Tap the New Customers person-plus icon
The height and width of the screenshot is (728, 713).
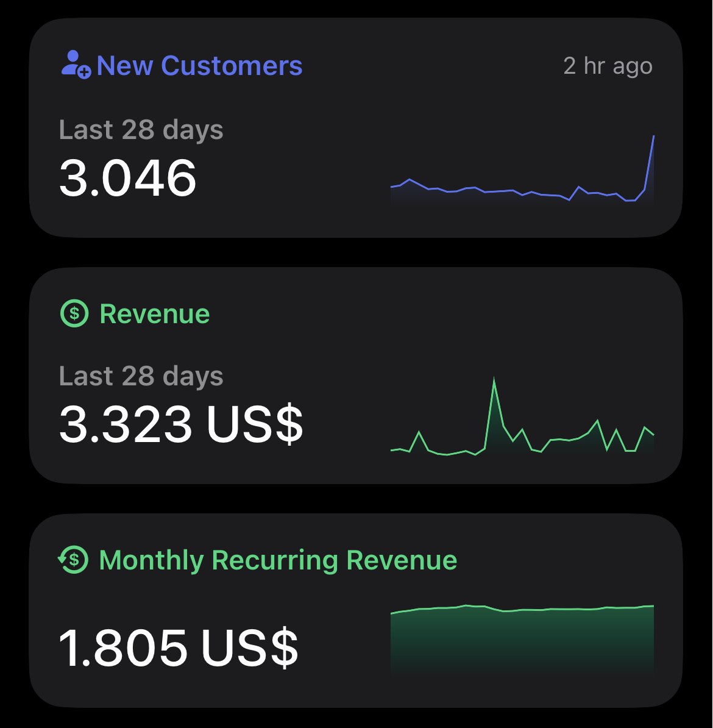76,65
